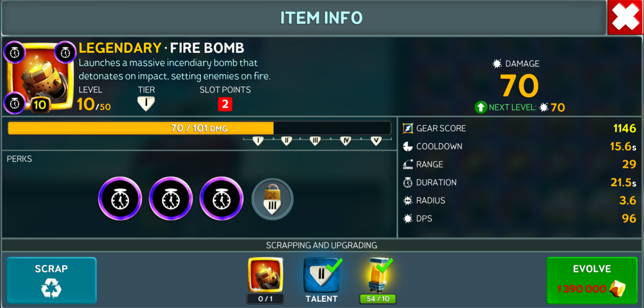Click the DPS stat icon
The image size is (644, 308).
[x=408, y=219]
